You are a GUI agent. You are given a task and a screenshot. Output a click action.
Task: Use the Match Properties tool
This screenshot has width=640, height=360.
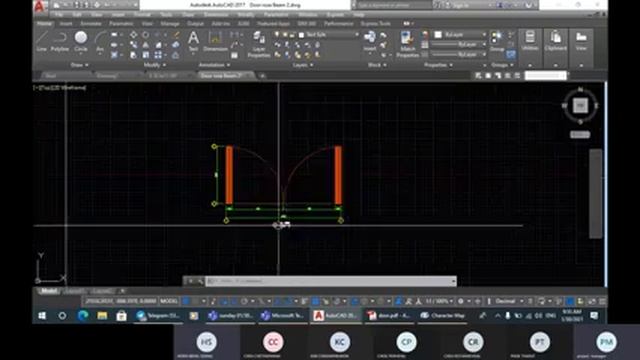407,44
